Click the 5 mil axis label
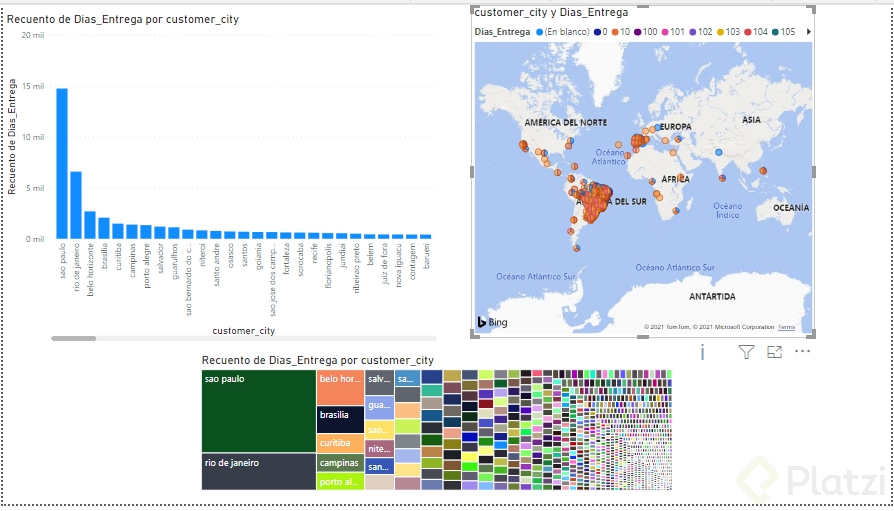 (35, 188)
